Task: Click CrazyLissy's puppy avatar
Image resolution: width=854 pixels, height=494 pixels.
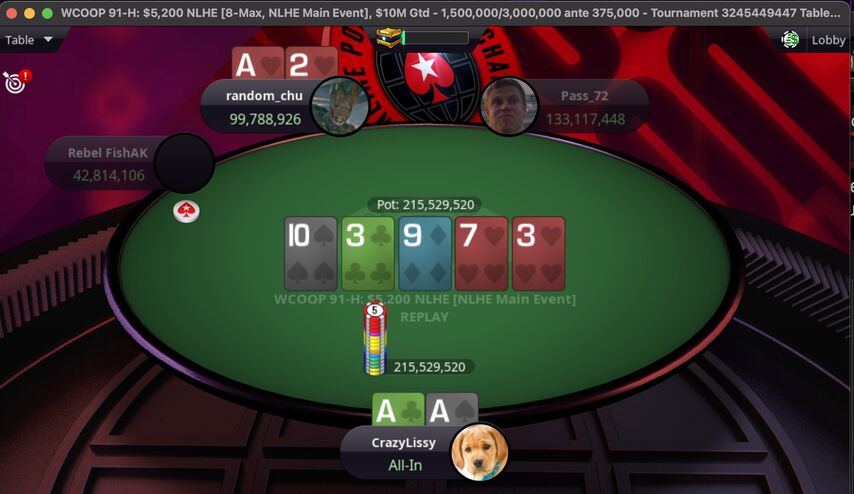Action: click(480, 453)
